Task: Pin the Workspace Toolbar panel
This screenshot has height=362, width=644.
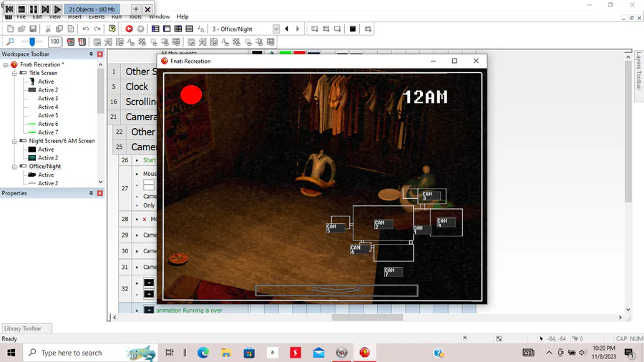Action: (91, 54)
